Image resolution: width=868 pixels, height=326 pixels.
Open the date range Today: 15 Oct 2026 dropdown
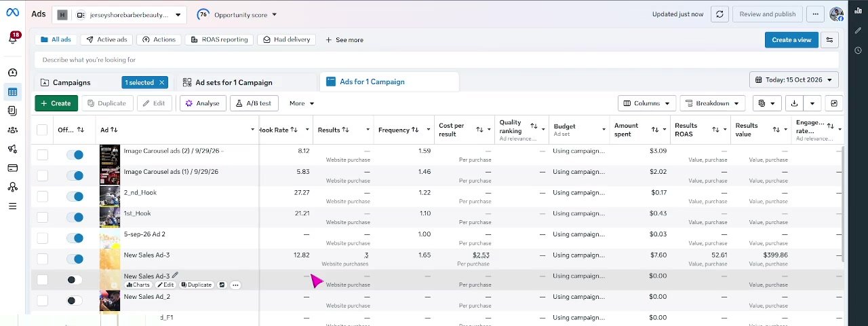pos(794,79)
